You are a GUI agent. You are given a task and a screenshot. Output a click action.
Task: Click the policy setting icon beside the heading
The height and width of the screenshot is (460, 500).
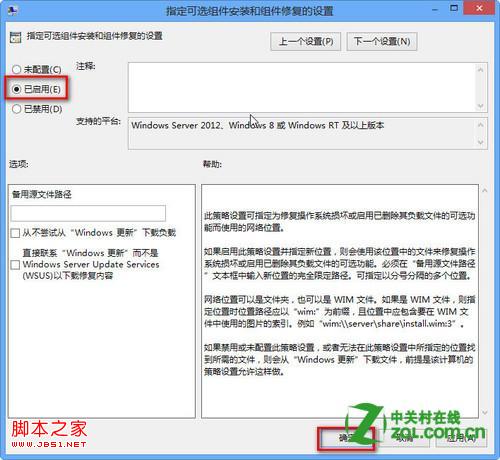[16, 38]
